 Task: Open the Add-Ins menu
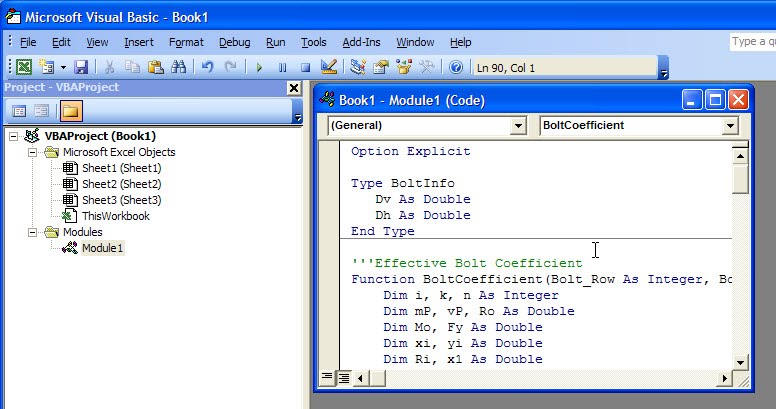point(361,43)
